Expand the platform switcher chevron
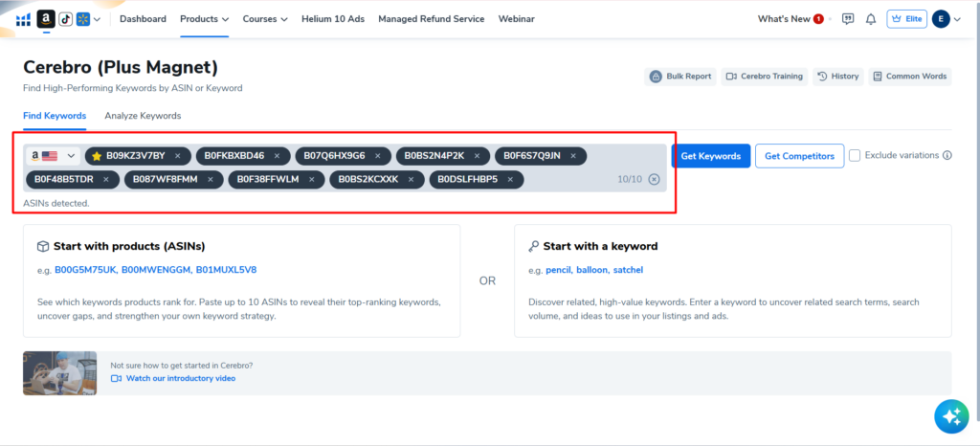This screenshot has width=980, height=446. pyautogui.click(x=97, y=19)
